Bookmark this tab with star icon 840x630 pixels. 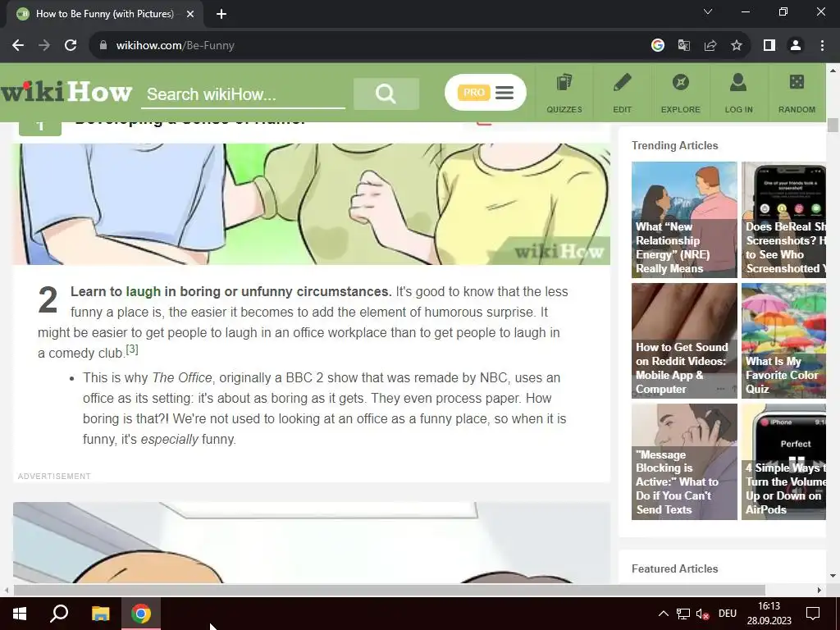coord(737,46)
